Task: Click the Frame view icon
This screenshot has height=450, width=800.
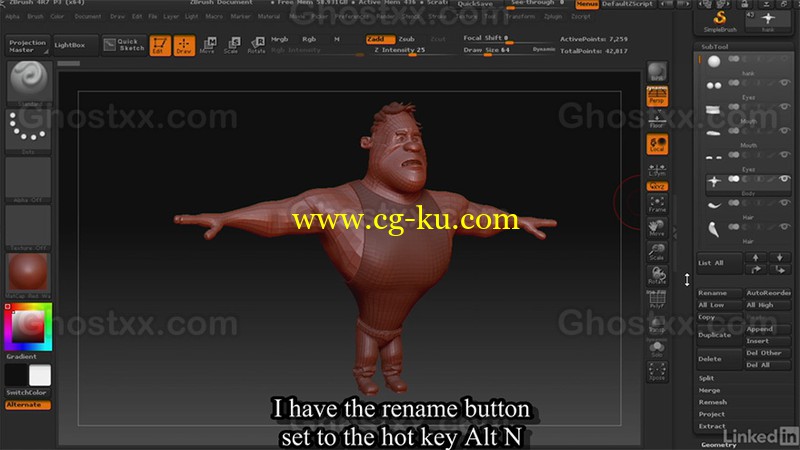Action: pyautogui.click(x=657, y=204)
